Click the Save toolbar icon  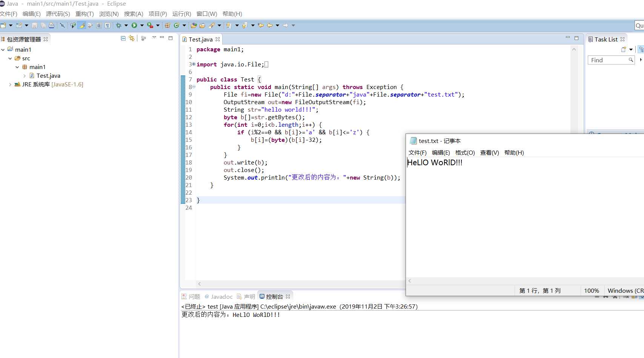click(34, 25)
